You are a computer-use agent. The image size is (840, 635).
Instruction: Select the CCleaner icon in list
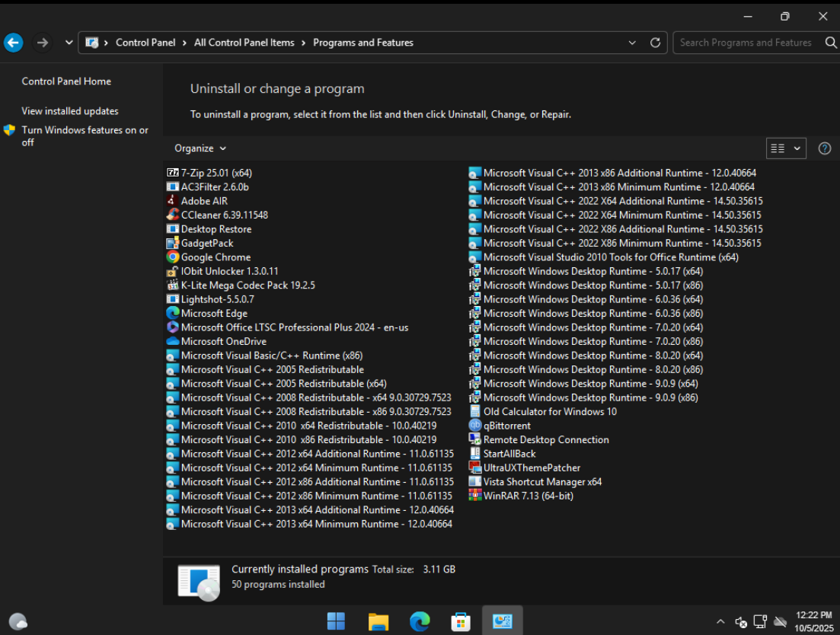[x=173, y=215]
